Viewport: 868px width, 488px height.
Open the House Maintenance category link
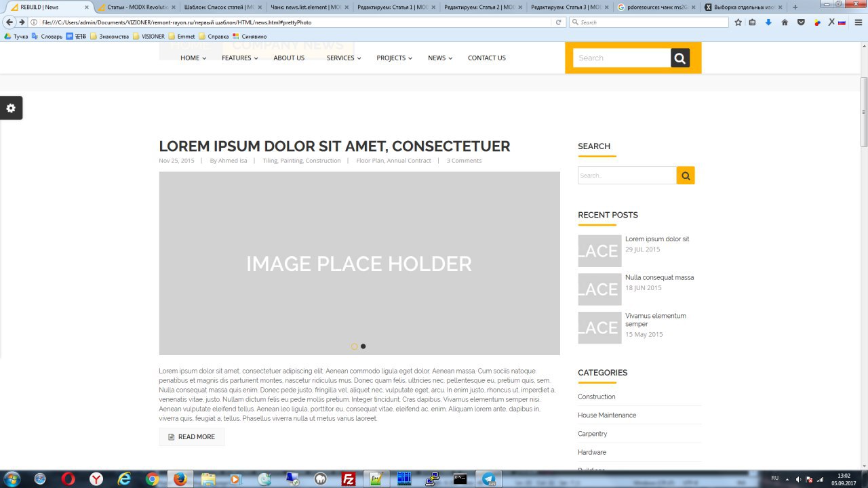click(x=607, y=415)
